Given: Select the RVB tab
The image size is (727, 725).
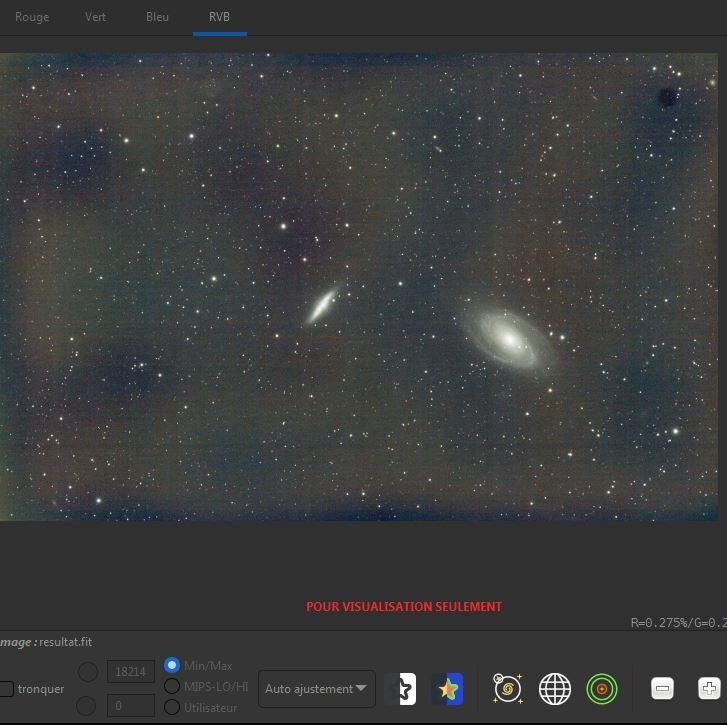Looking at the screenshot, I should point(219,17).
